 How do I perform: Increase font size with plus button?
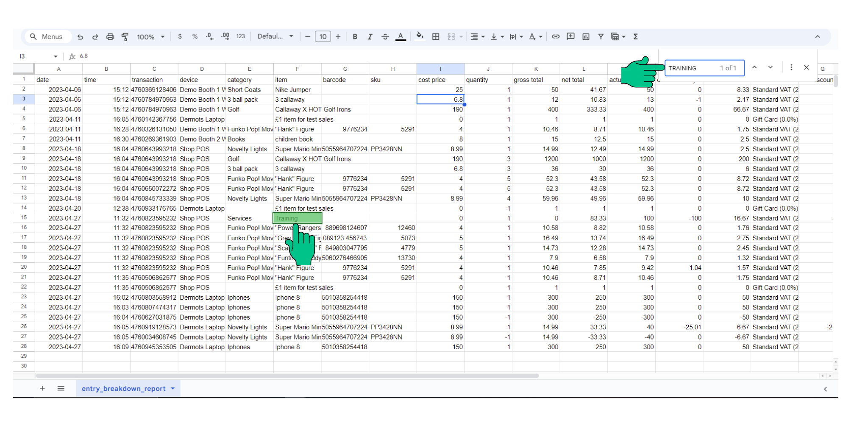[x=338, y=37]
